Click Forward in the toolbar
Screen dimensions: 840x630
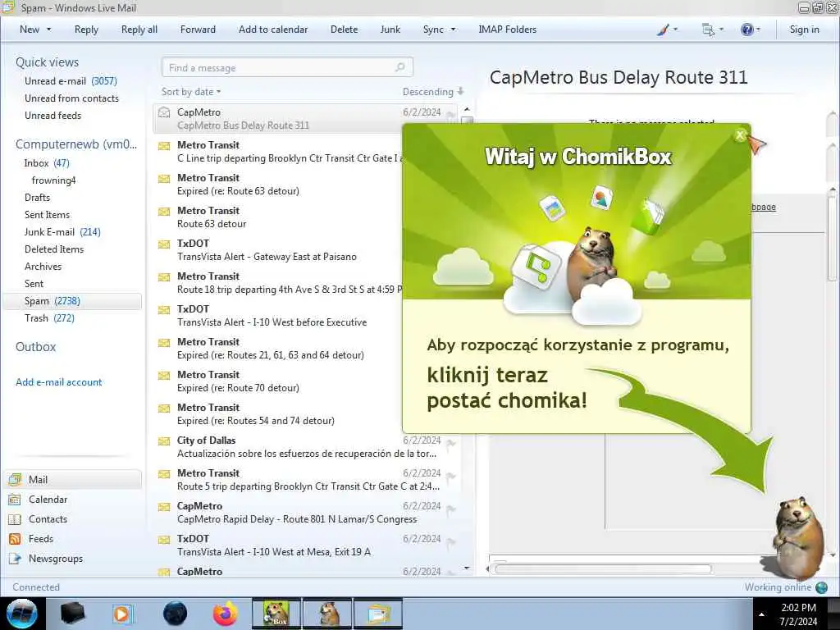[x=198, y=30]
